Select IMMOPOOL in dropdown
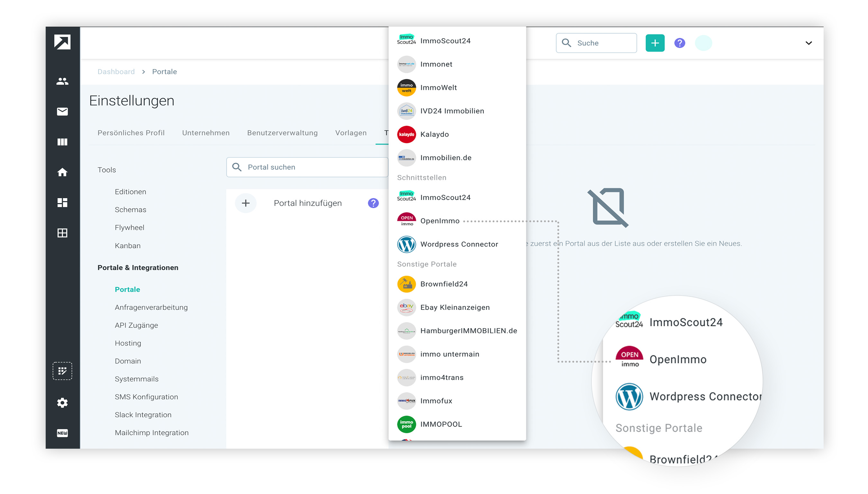The width and height of the screenshot is (868, 494). click(x=457, y=424)
